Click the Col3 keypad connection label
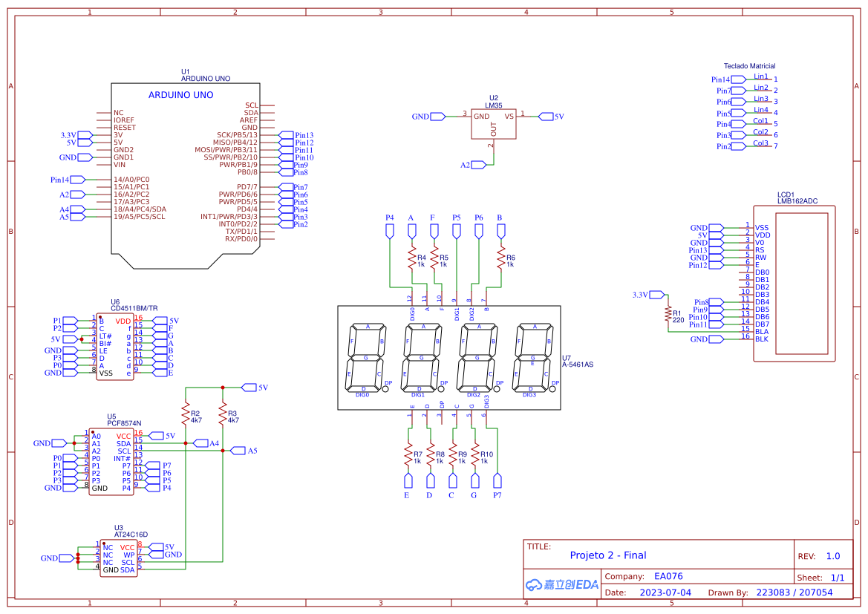Viewport: 868px width, 614px height. click(760, 145)
